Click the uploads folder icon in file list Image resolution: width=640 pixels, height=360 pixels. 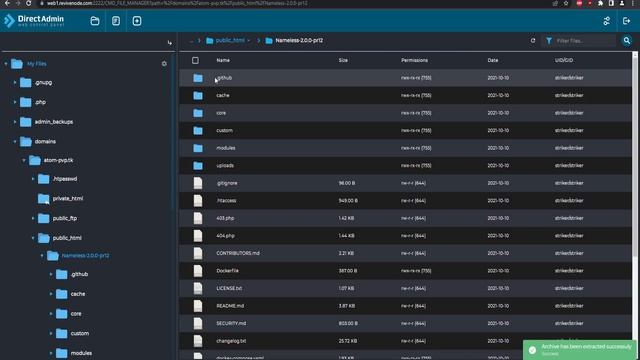click(198, 166)
